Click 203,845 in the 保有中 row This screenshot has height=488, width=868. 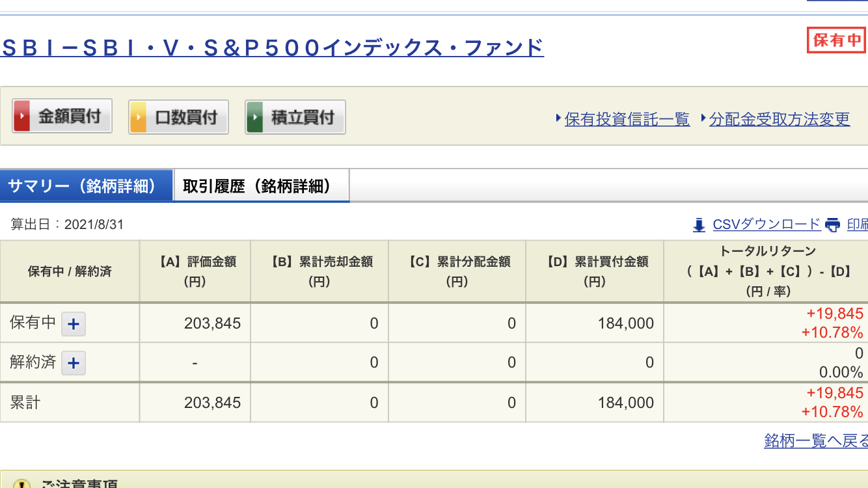pyautogui.click(x=212, y=323)
